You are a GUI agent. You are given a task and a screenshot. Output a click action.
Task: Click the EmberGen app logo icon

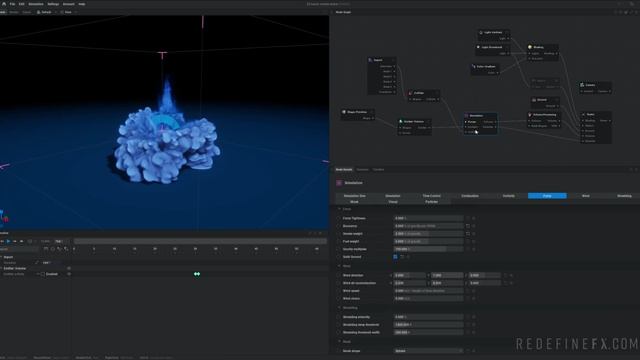4,4
